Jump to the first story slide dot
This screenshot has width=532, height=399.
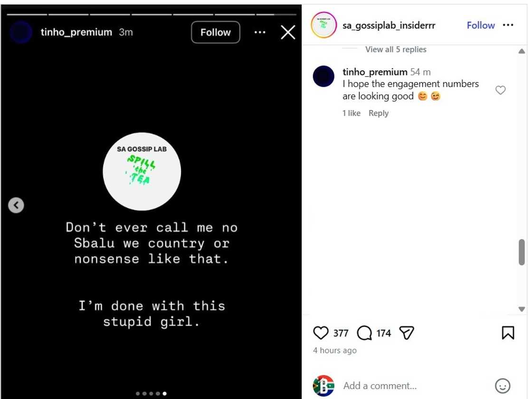pos(138,393)
